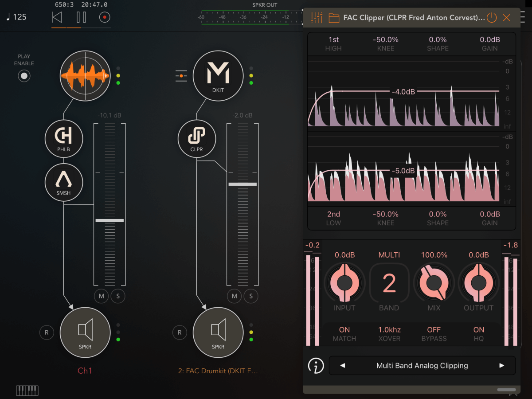
Task: Open the SMSH effect node
Action: point(64,182)
